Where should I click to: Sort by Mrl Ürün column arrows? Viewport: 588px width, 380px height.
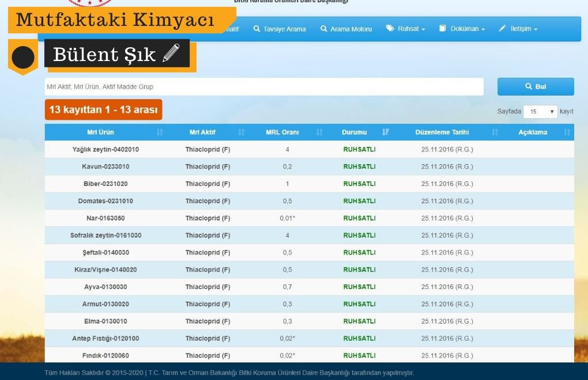pyautogui.click(x=160, y=132)
